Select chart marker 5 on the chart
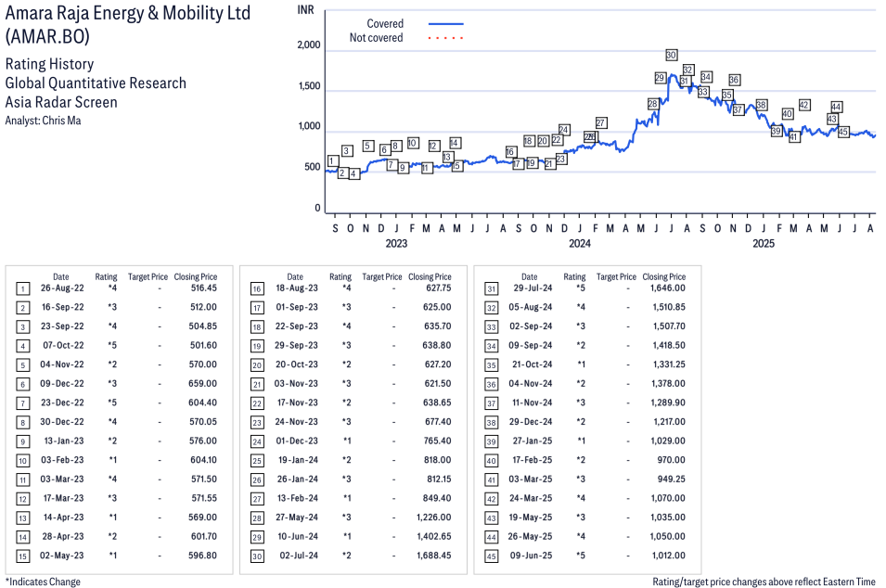Image resolution: width=886 pixels, height=588 pixels. click(367, 146)
